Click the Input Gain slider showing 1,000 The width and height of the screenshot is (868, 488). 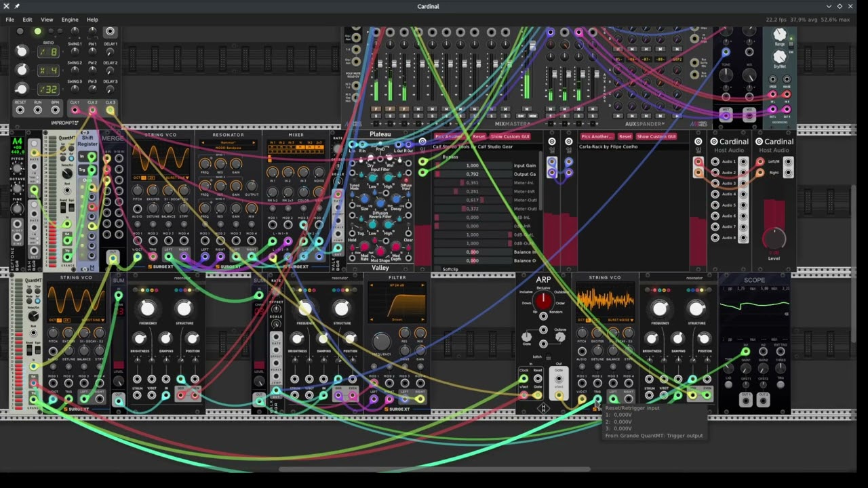tap(473, 165)
